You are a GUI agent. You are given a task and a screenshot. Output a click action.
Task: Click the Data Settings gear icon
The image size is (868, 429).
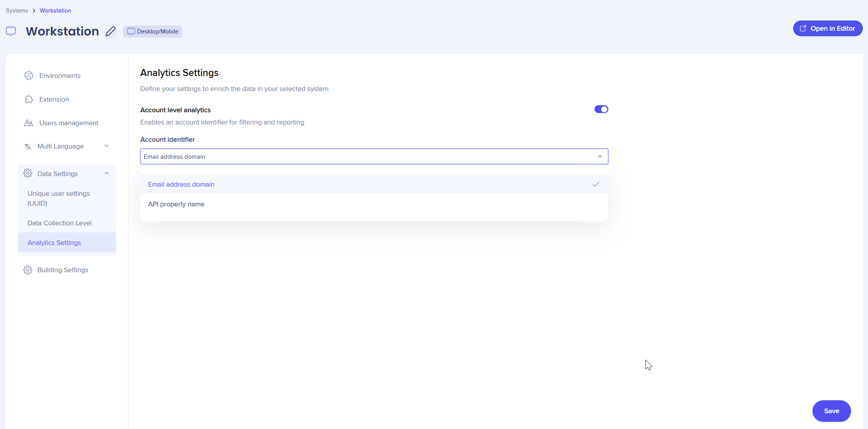click(28, 173)
